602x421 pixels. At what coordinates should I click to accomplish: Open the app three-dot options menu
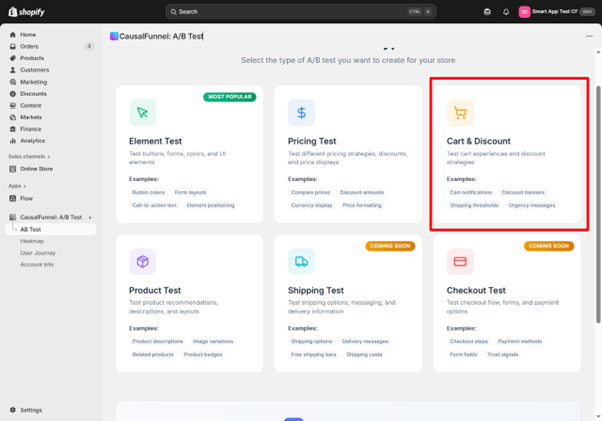point(589,36)
